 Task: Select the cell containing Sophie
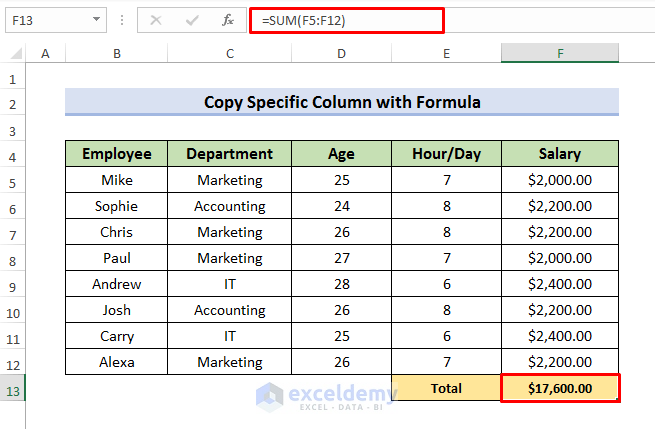tap(117, 206)
